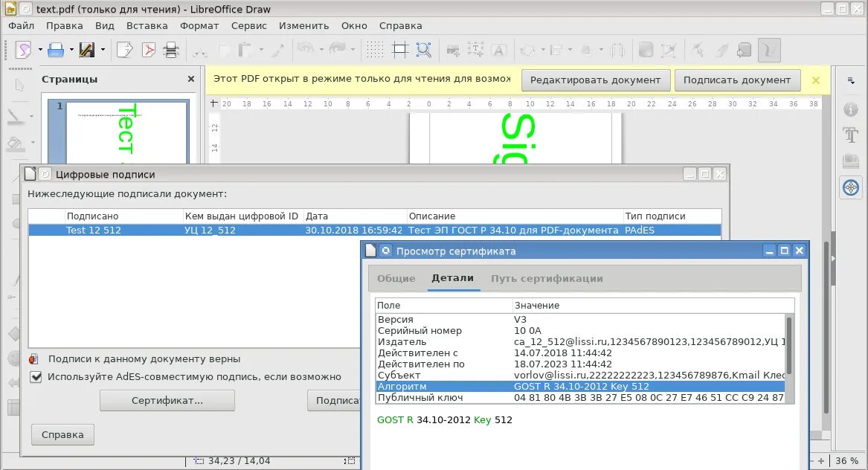Image resolution: width=868 pixels, height=470 pixels.
Task: Click the Shadow square icon
Action: [x=646, y=51]
